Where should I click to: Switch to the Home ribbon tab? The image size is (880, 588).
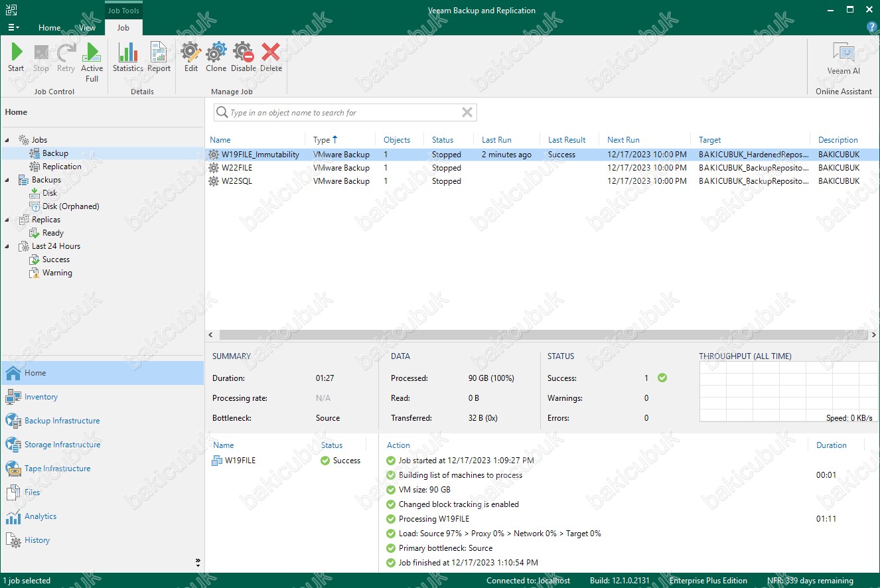(50, 28)
